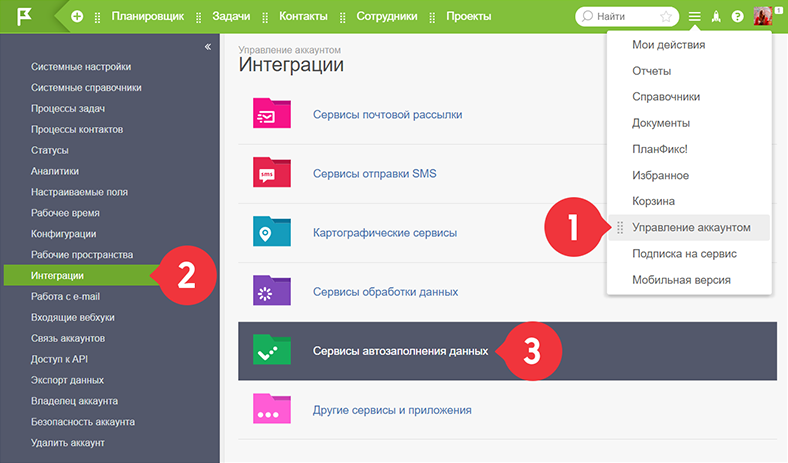Open Сервисы обработки данных link
788x463 pixels.
pyautogui.click(x=385, y=292)
